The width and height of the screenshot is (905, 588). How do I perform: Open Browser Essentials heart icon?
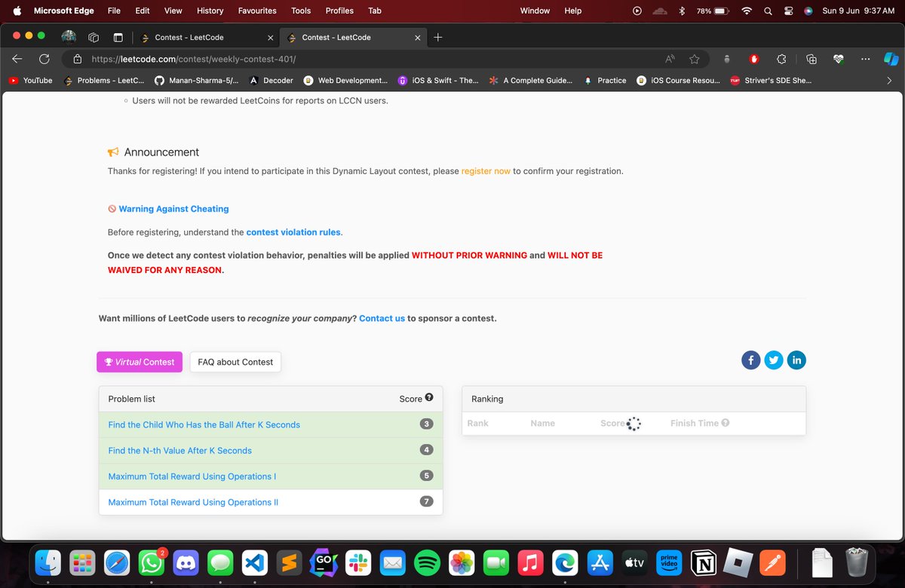838,59
